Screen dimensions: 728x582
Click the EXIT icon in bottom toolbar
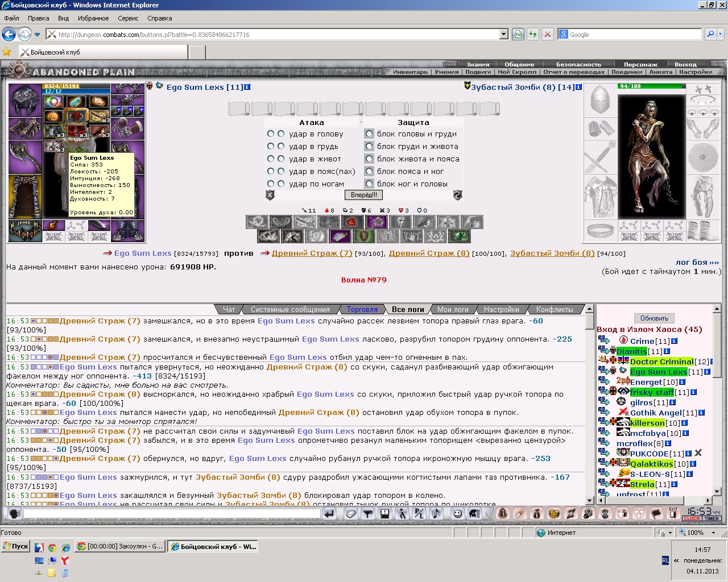point(673,513)
